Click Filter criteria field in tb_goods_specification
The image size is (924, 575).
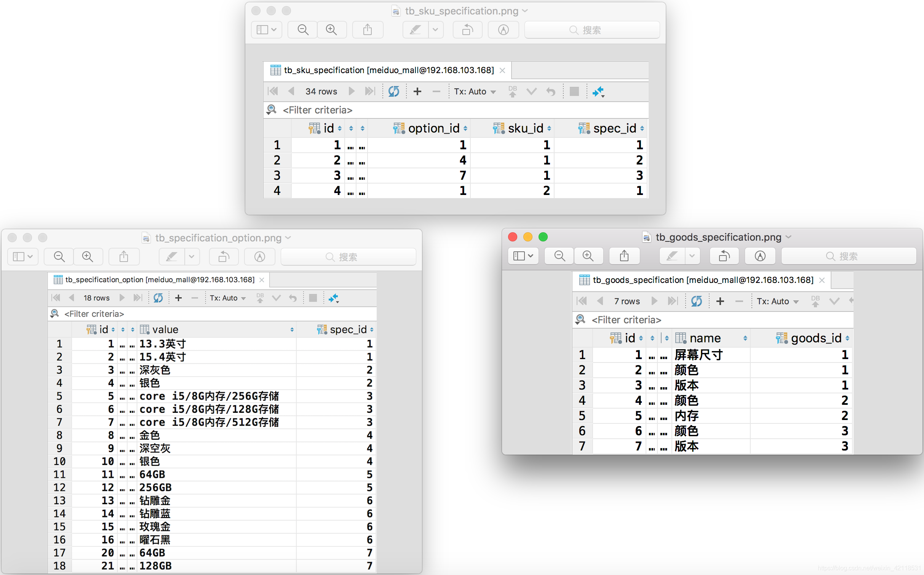pos(713,320)
